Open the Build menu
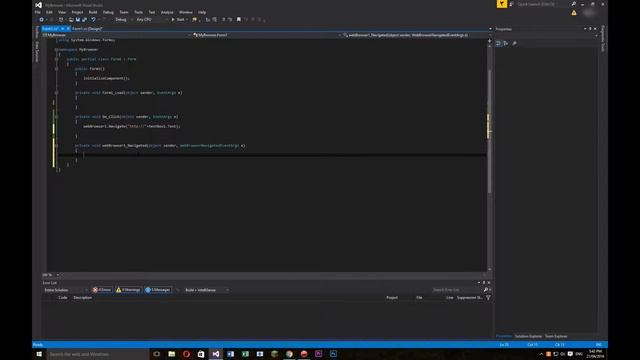This screenshot has width=640, height=360. 93,12
